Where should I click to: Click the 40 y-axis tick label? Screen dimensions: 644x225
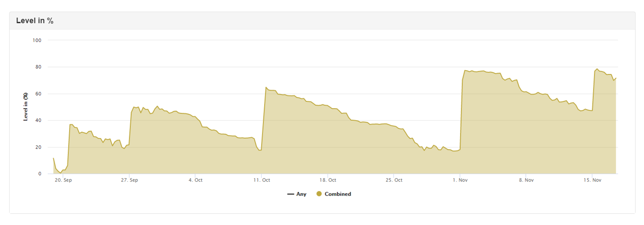[38, 120]
